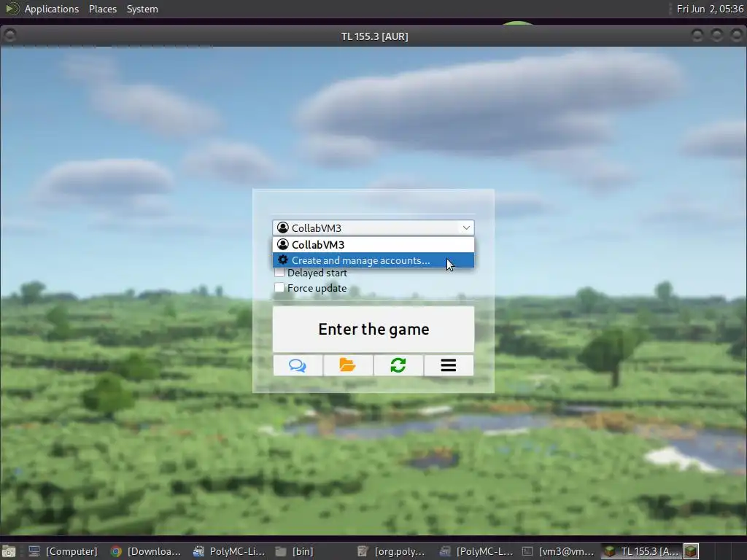Enable the Delayed start checkbox
Viewport: 747px width, 560px height.
279,273
